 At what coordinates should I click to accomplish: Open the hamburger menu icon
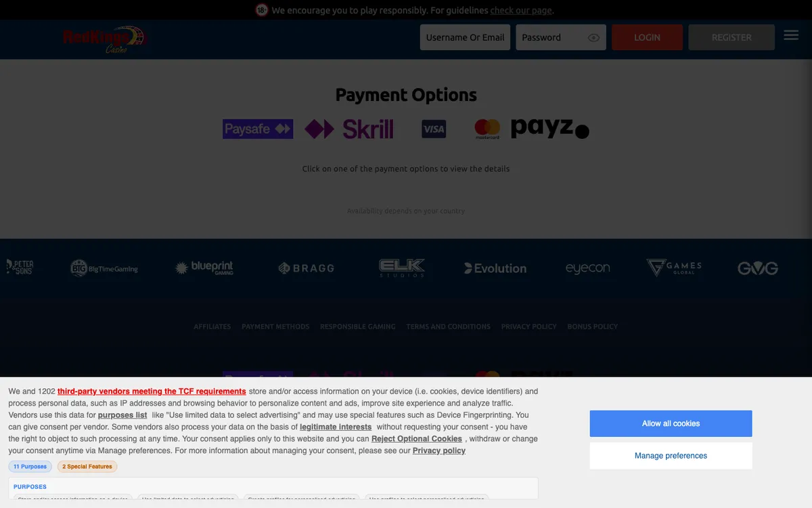pos(791,35)
